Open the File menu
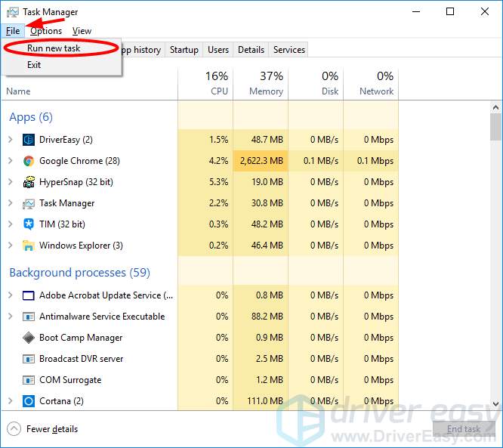This screenshot has width=503, height=448. pos(13,31)
